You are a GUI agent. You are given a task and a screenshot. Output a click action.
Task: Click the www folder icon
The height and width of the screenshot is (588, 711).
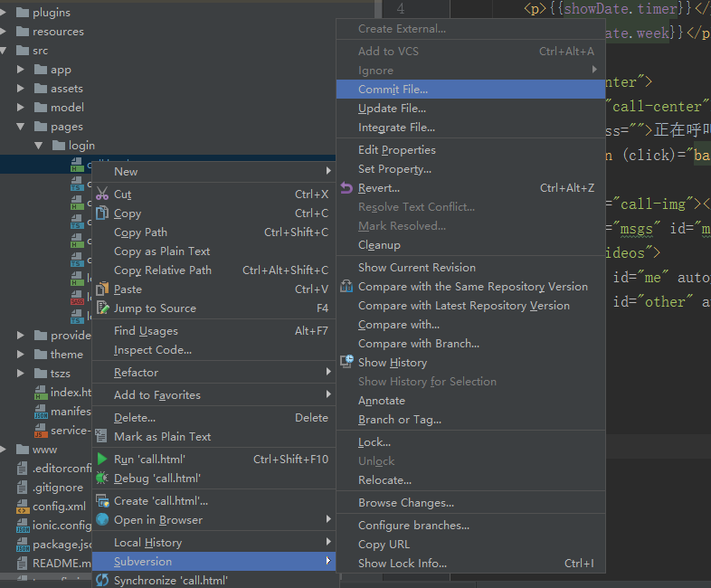pos(23,450)
